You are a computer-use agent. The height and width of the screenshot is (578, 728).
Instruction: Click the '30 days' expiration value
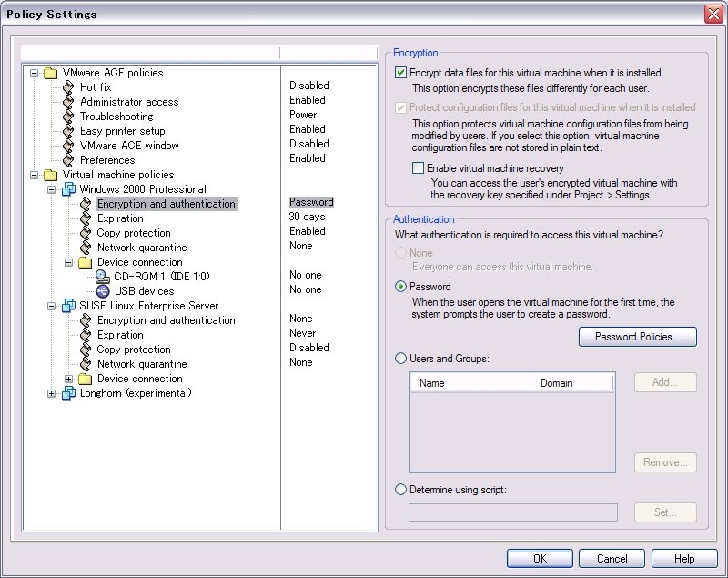[x=307, y=217]
